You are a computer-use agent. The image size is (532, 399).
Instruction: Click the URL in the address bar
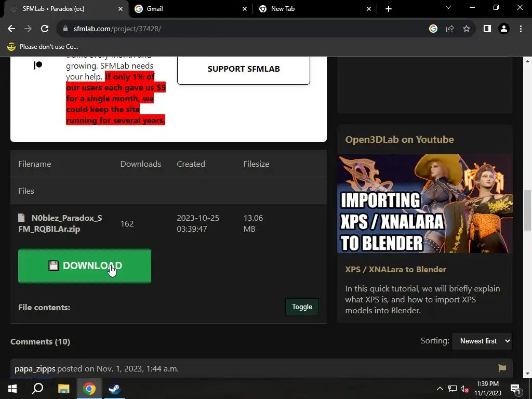(x=117, y=29)
